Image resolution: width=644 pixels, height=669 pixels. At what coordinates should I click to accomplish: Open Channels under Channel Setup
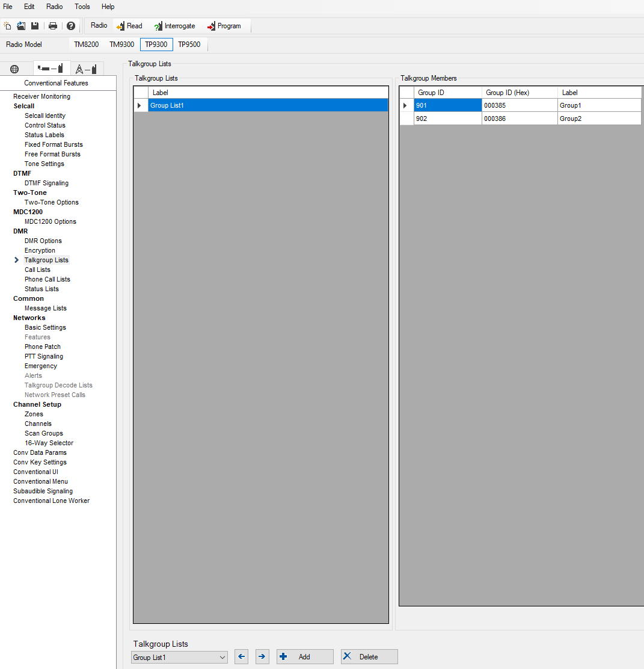tap(38, 424)
